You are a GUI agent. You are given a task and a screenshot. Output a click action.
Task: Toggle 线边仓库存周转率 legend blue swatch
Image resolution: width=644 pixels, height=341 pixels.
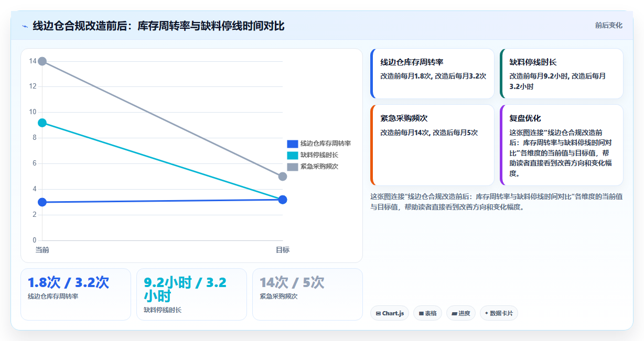[x=292, y=144]
